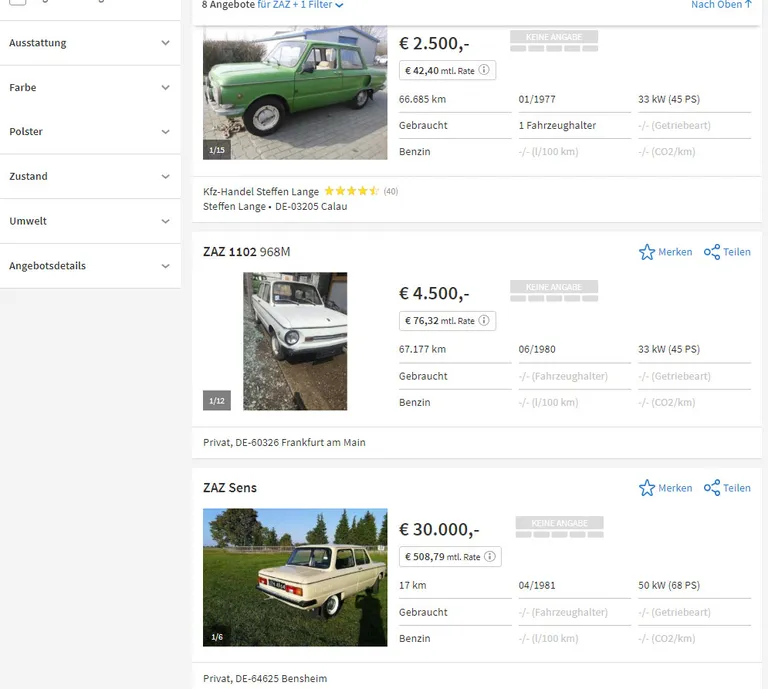Open info icon beside € 508,79 monthly rate
The width and height of the screenshot is (768, 689).
(x=490, y=556)
